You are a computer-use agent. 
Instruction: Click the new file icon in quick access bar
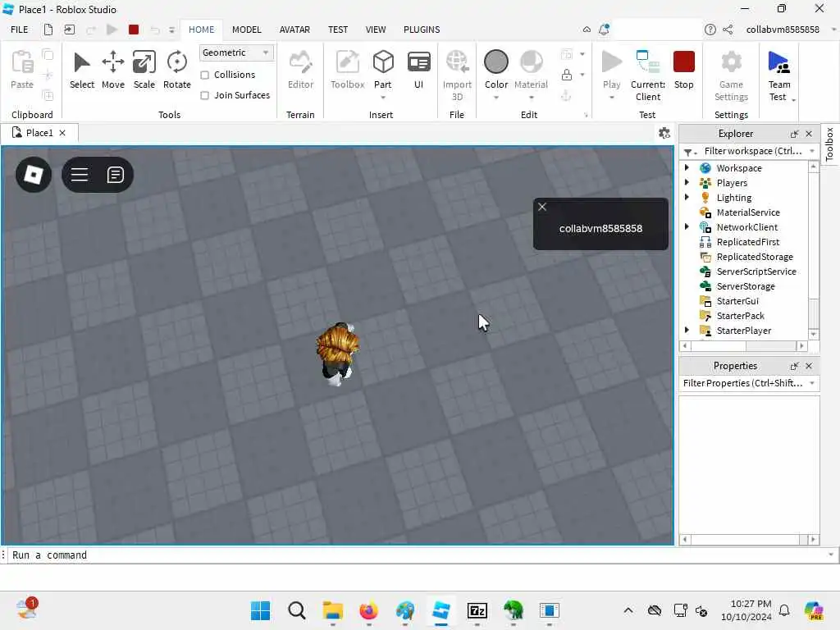point(48,30)
